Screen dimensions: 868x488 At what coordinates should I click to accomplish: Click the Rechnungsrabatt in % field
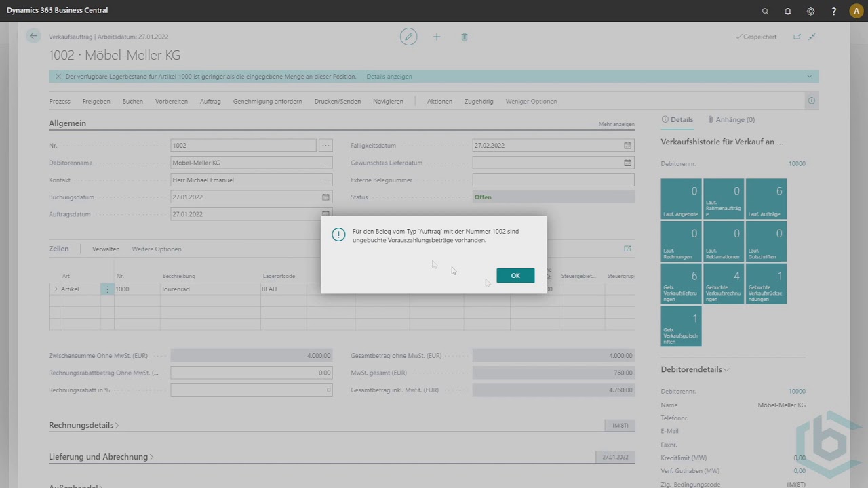(x=252, y=390)
